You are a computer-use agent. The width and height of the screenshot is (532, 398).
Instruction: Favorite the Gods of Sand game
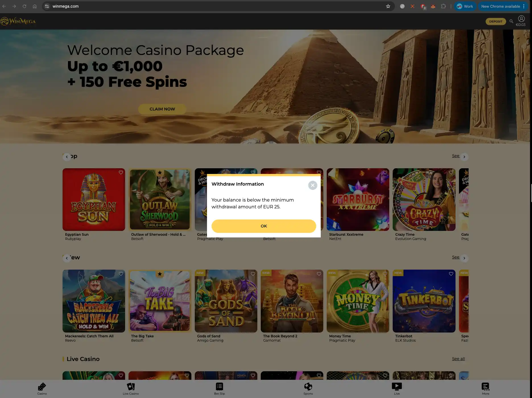tap(253, 274)
